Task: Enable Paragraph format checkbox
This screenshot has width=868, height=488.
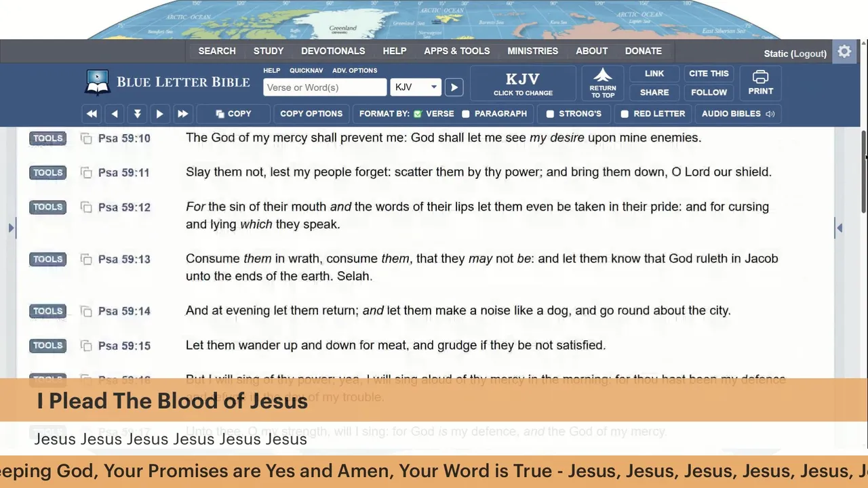Action: [465, 114]
